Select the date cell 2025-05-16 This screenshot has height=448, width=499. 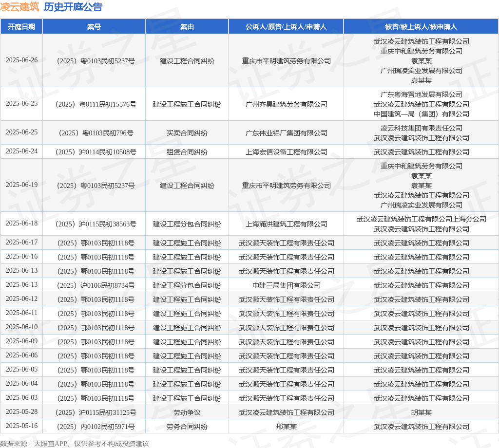[x=21, y=426]
